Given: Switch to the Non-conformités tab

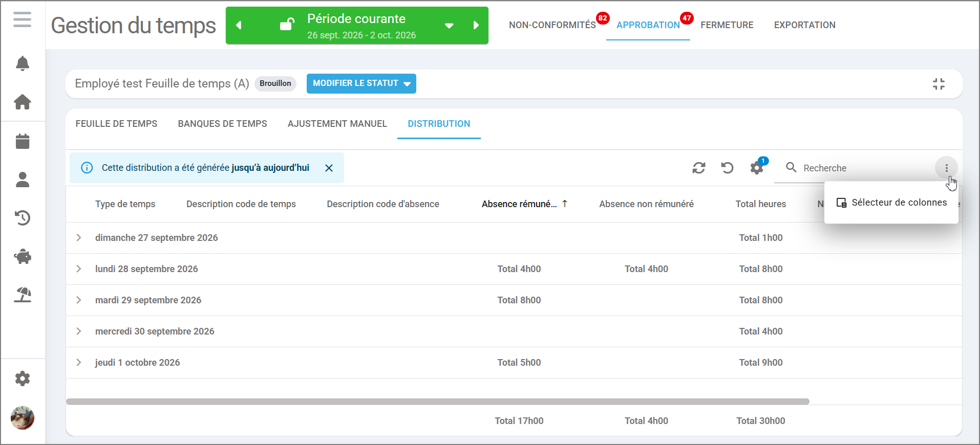Looking at the screenshot, I should click(552, 25).
